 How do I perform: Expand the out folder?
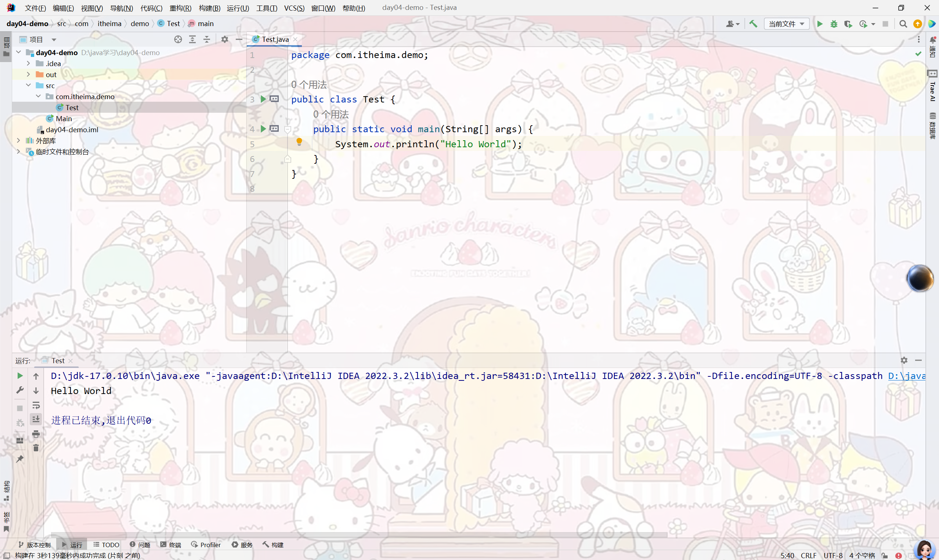tap(28, 74)
